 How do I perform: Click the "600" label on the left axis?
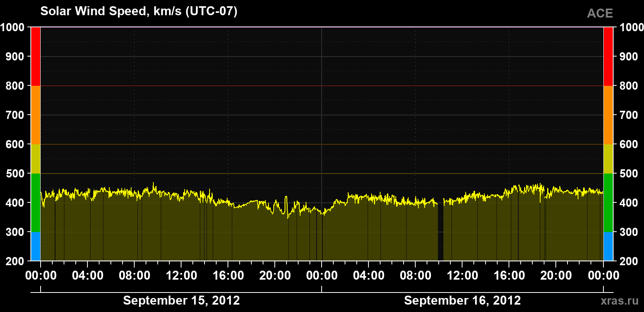15,144
